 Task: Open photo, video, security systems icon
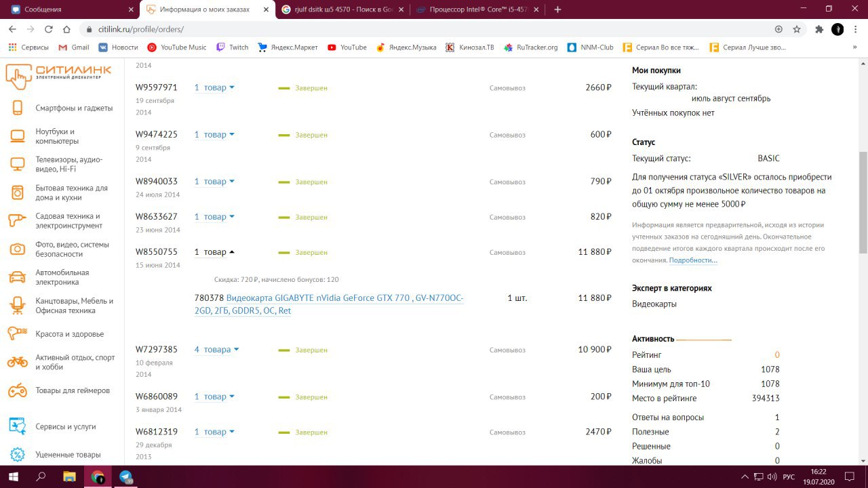tap(18, 249)
